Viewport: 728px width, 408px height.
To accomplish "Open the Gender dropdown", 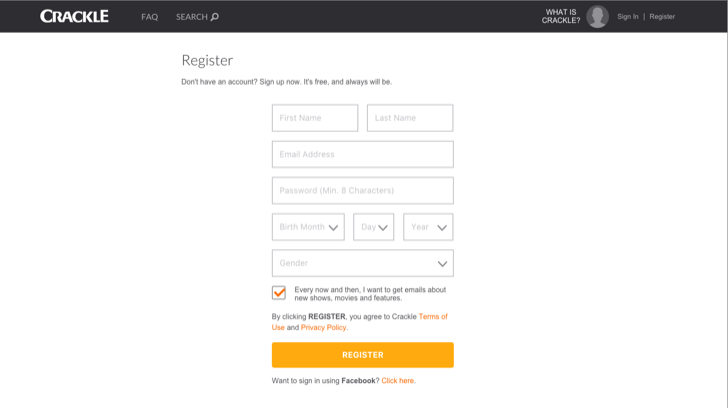I will coord(363,263).
